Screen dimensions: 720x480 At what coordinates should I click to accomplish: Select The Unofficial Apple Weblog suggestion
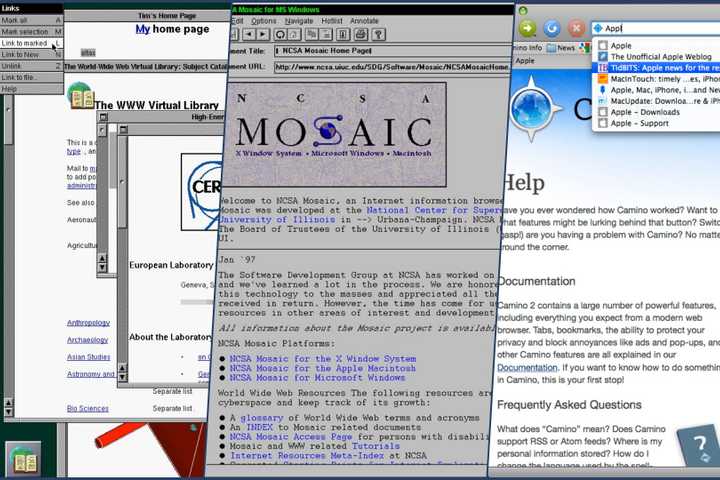(x=657, y=56)
